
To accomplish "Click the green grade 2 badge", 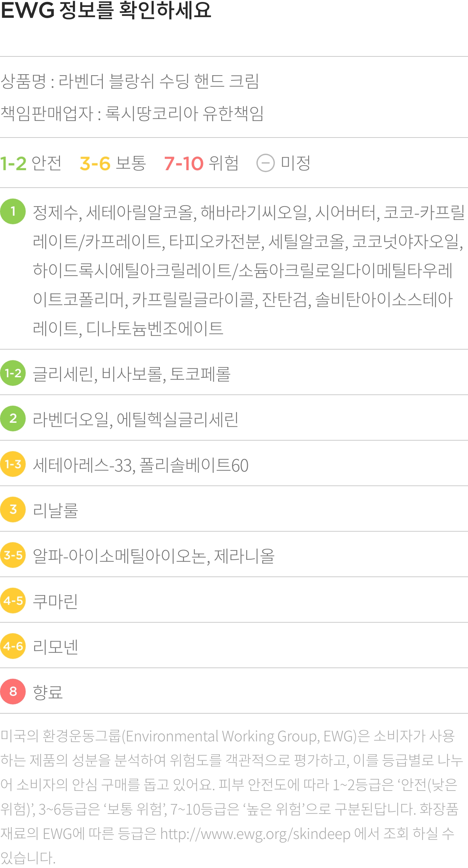I will tap(13, 418).
